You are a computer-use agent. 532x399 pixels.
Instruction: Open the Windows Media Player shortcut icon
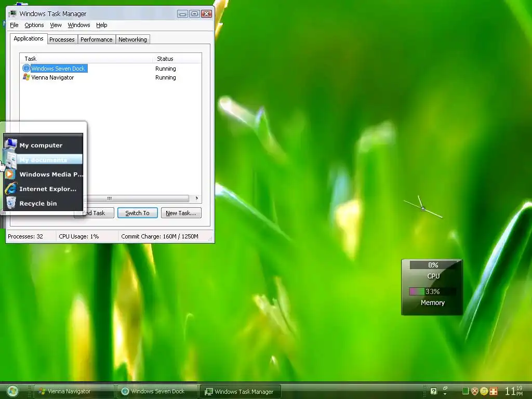tap(10, 174)
